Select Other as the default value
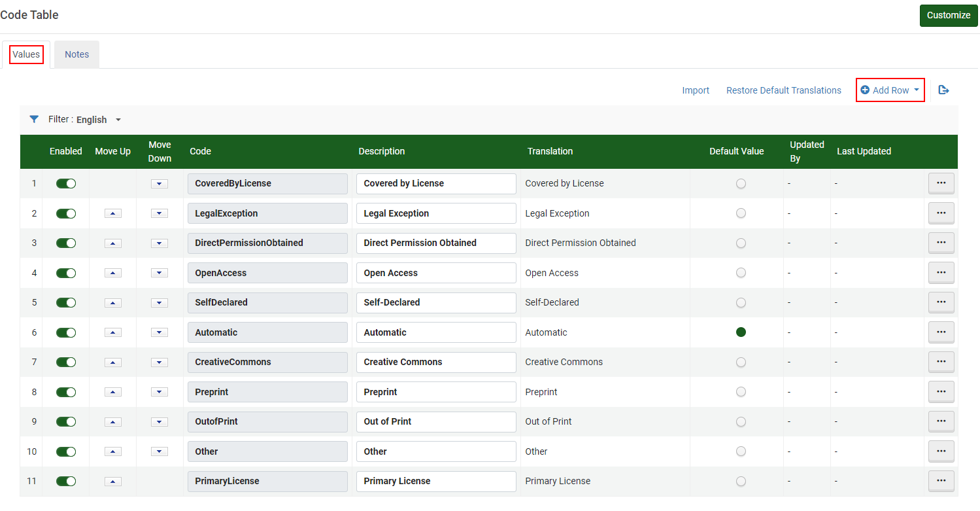 740,451
